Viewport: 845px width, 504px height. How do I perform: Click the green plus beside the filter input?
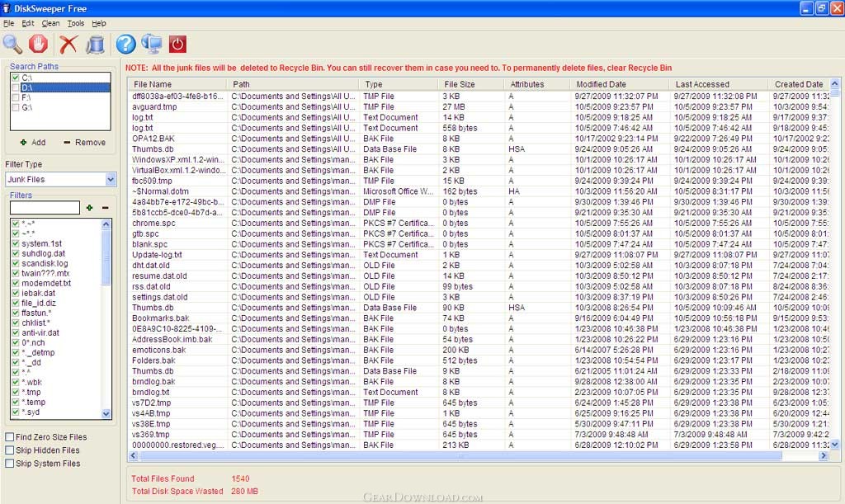coord(89,208)
